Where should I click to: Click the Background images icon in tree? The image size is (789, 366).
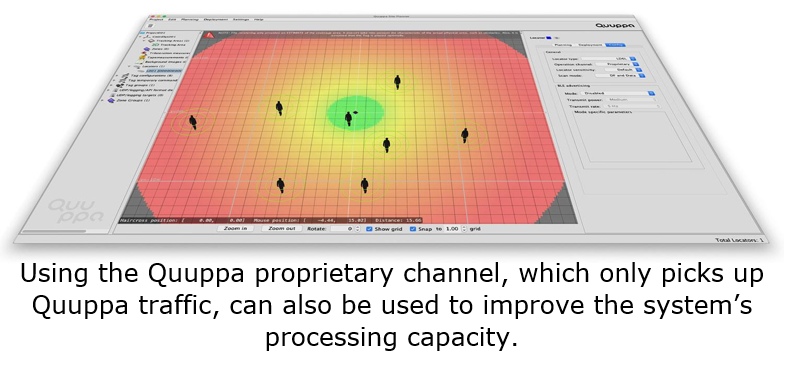click(x=139, y=62)
